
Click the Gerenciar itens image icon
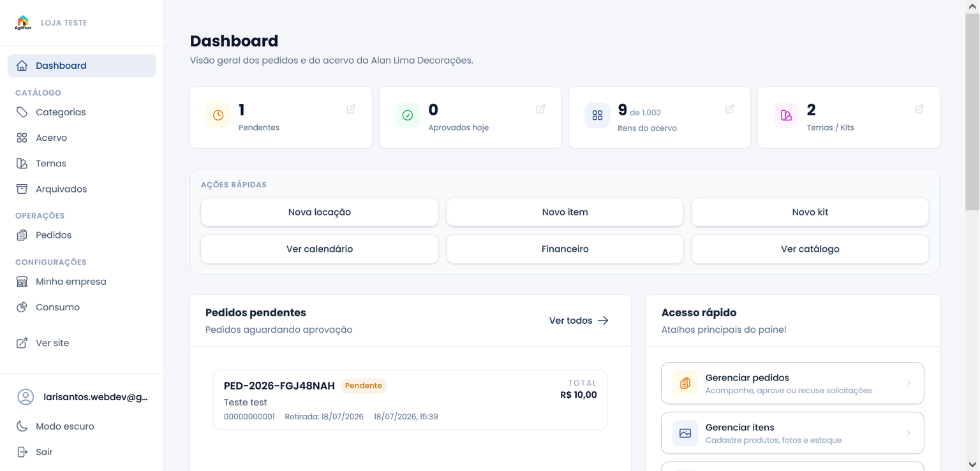tap(685, 433)
